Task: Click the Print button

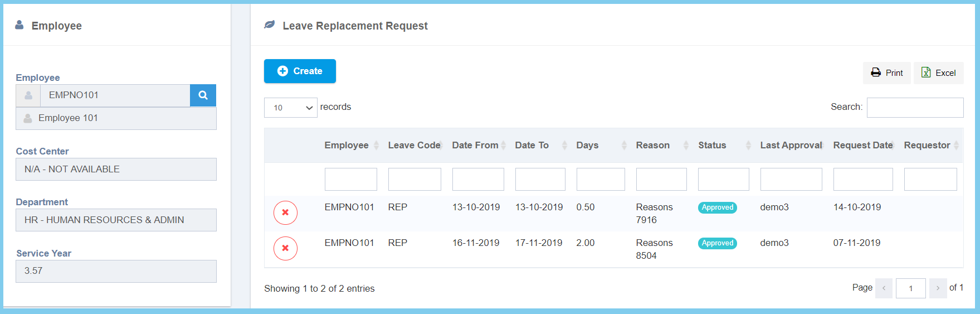Action: [x=886, y=73]
